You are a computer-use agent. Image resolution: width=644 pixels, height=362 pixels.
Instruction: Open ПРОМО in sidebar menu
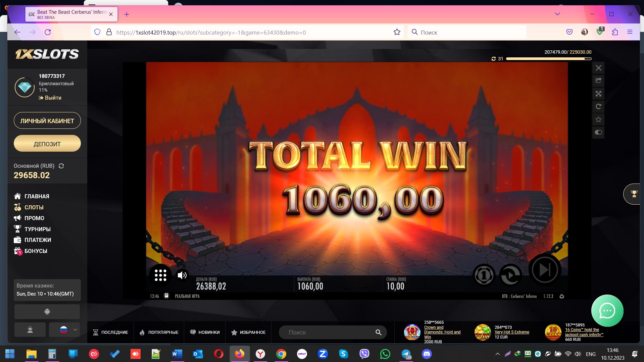(x=29, y=218)
